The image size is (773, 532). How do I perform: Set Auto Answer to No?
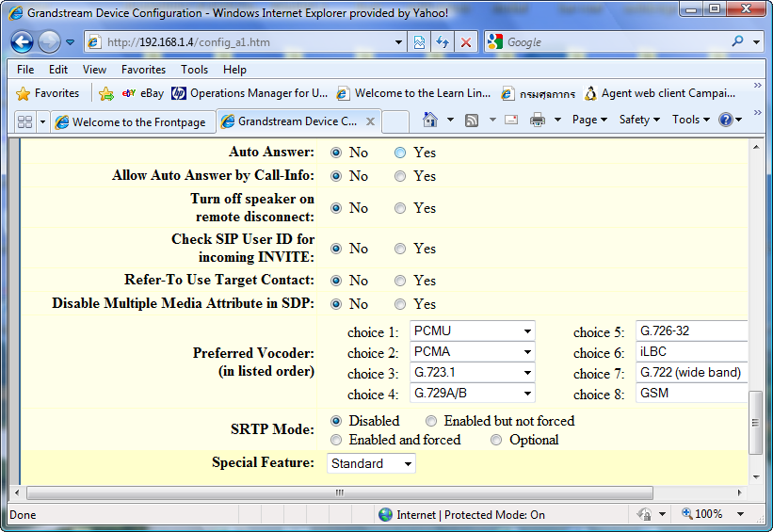[x=336, y=153]
